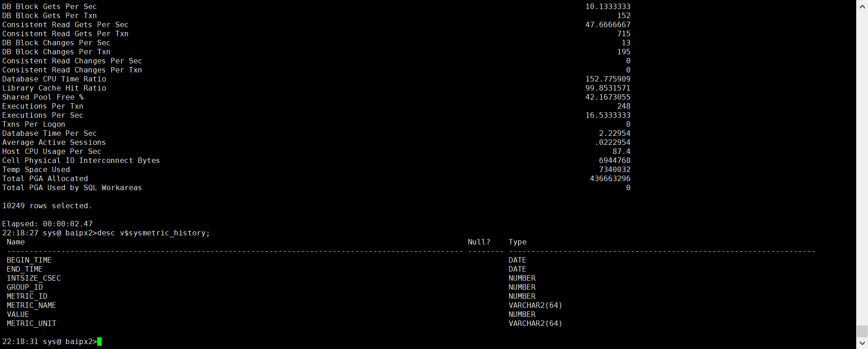Click the END_TIME column name
The width and height of the screenshot is (868, 349).
25,269
